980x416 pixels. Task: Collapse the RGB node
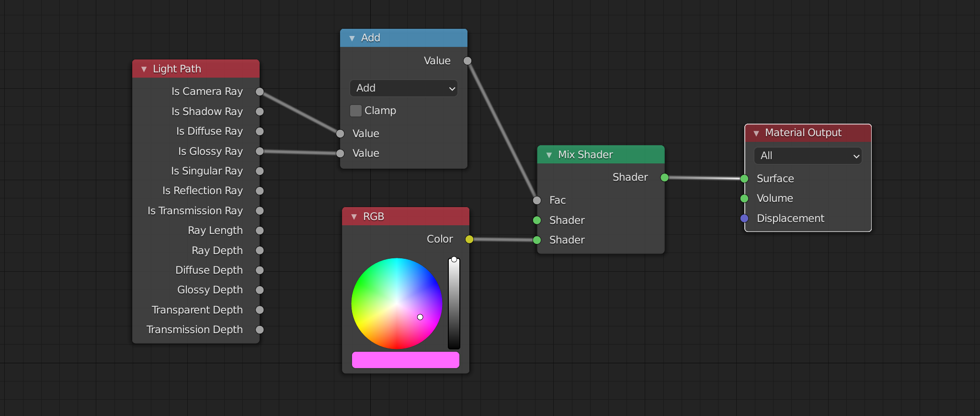point(354,217)
